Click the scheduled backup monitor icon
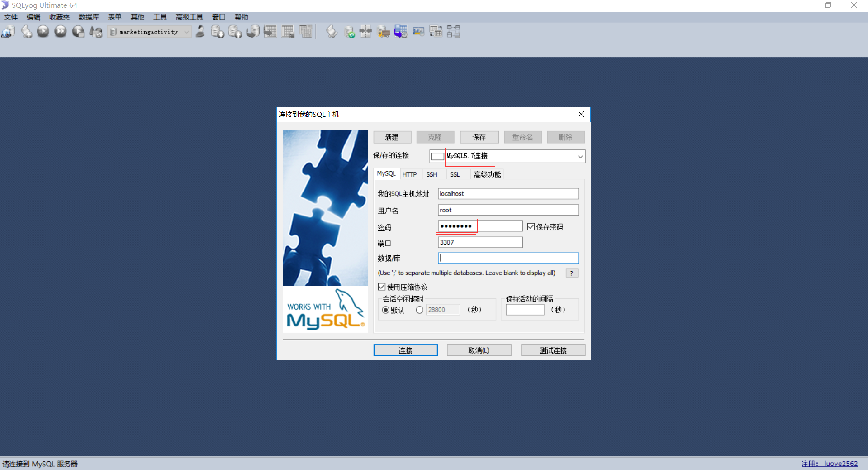 (401, 32)
